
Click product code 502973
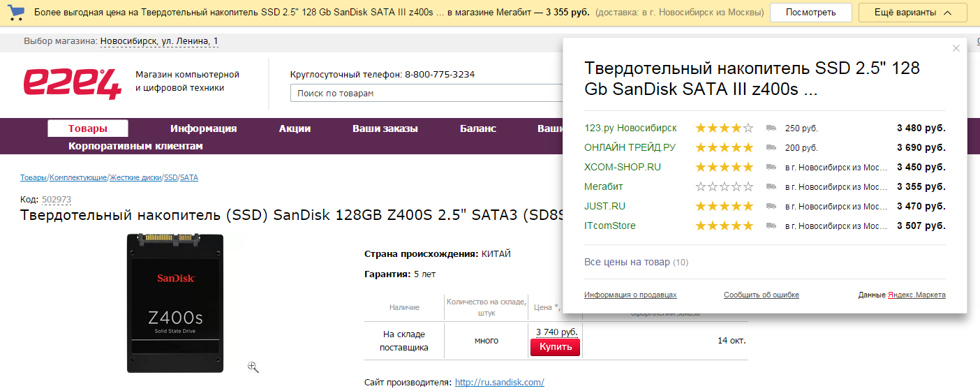tap(57, 200)
